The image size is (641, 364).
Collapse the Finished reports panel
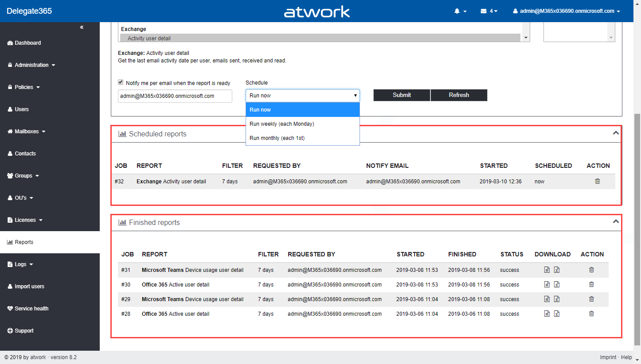(x=615, y=221)
